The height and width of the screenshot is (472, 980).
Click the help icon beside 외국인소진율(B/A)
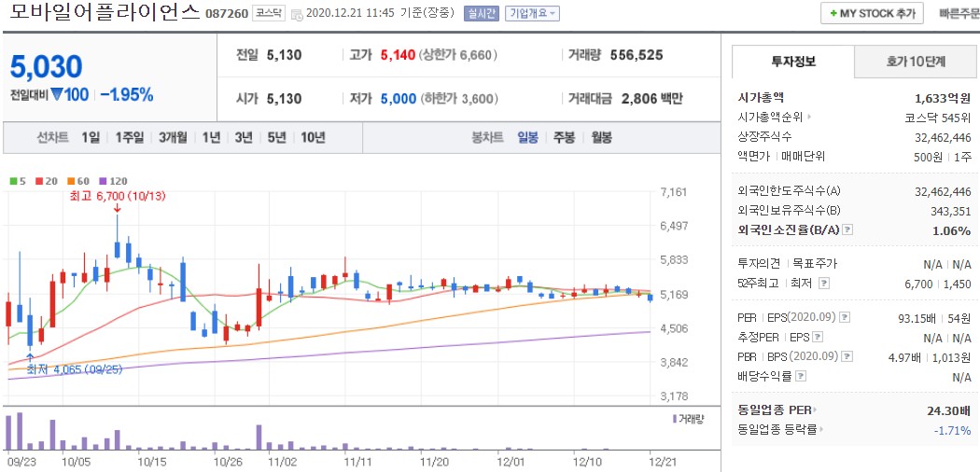click(848, 230)
